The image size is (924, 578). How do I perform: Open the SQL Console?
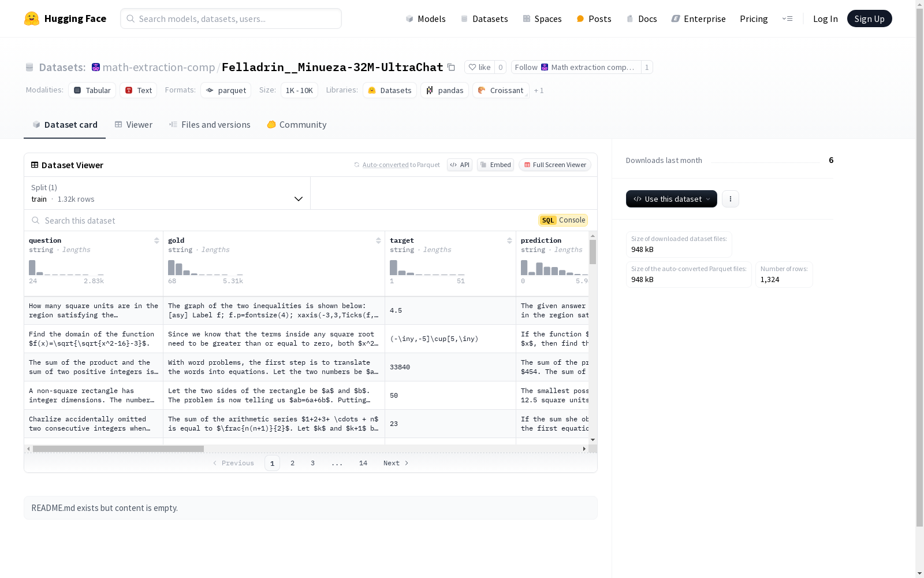coord(563,220)
